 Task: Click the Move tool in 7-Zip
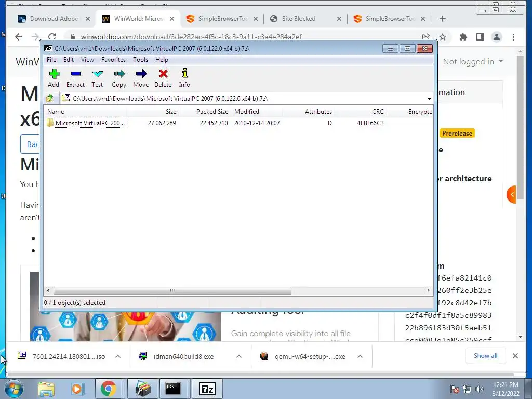tap(141, 78)
